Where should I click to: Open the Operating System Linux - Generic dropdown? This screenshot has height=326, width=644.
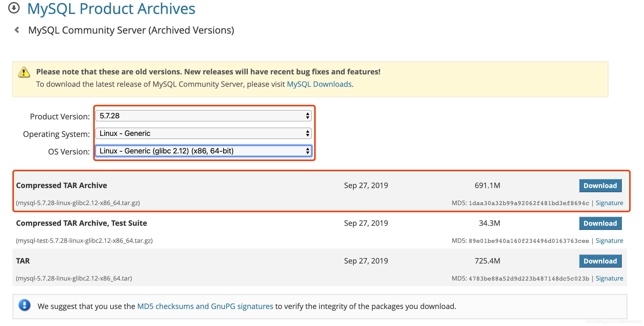pos(203,133)
